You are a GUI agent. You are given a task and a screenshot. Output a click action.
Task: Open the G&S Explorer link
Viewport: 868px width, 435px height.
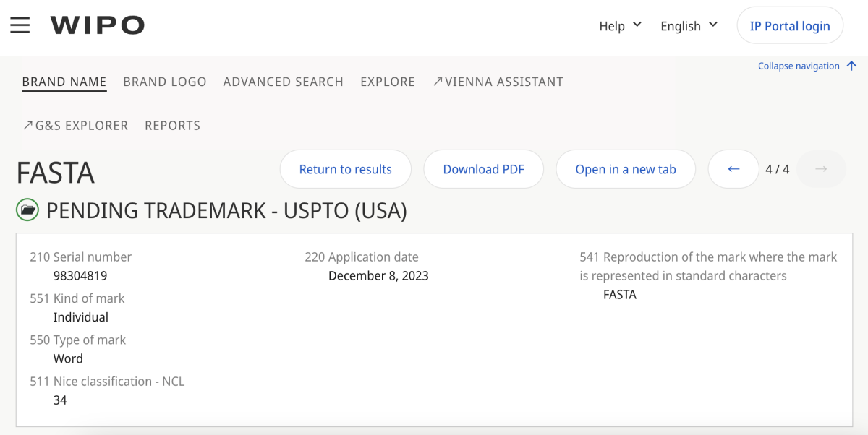(x=75, y=125)
